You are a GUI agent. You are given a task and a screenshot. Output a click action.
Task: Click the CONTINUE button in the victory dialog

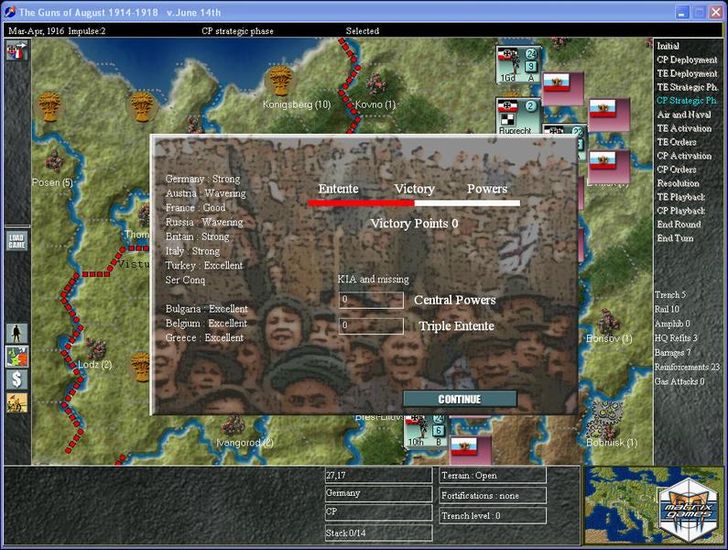(460, 399)
